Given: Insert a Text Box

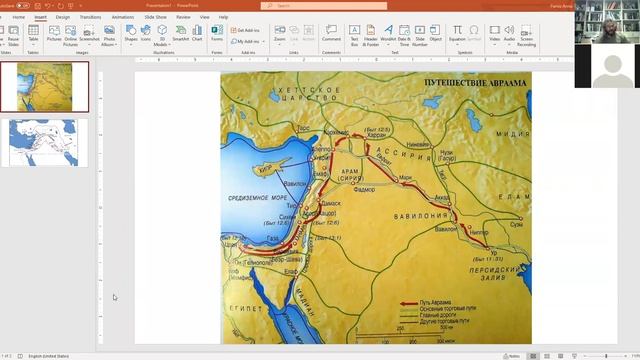Looking at the screenshot, I should tap(354, 36).
